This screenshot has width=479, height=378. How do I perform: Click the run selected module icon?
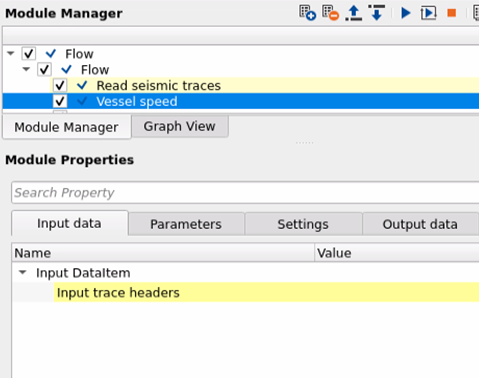[428, 13]
